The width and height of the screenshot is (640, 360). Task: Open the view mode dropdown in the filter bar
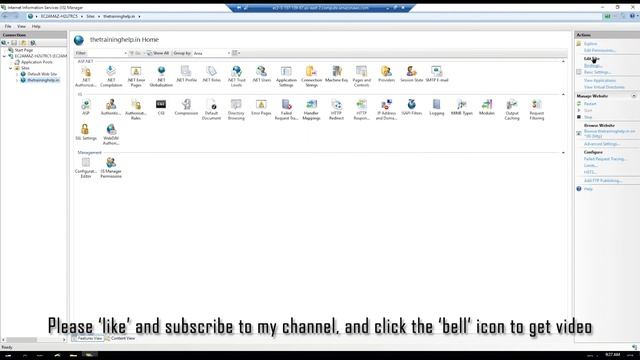pyautogui.click(x=236, y=53)
